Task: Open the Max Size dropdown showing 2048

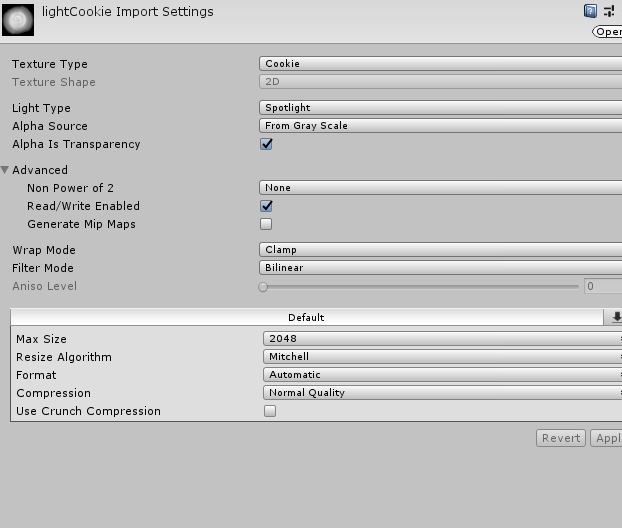Action: point(442,338)
